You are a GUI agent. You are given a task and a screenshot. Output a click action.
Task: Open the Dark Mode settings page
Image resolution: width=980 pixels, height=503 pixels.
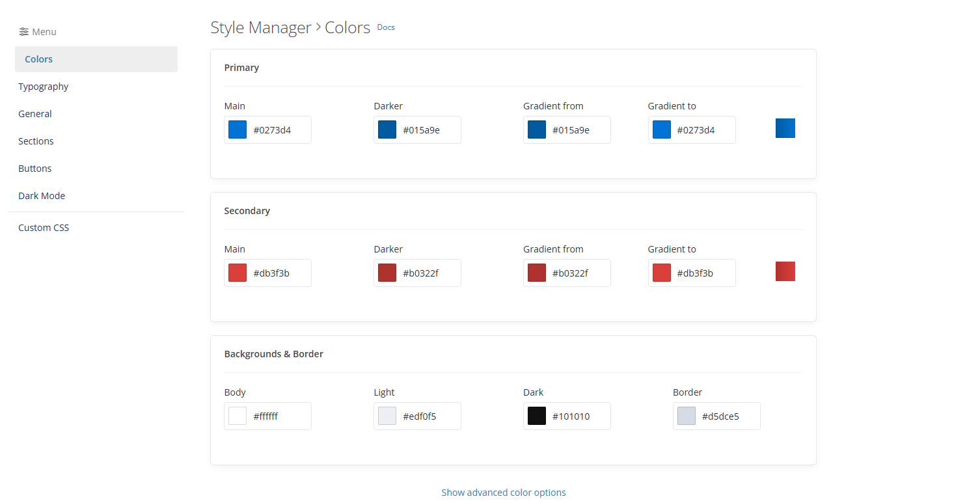[x=42, y=196]
